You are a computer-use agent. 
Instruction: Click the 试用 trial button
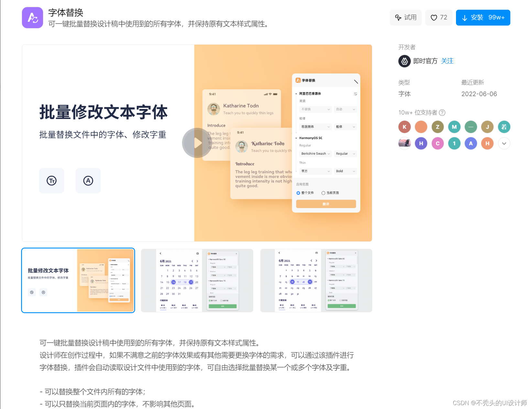[x=406, y=17]
